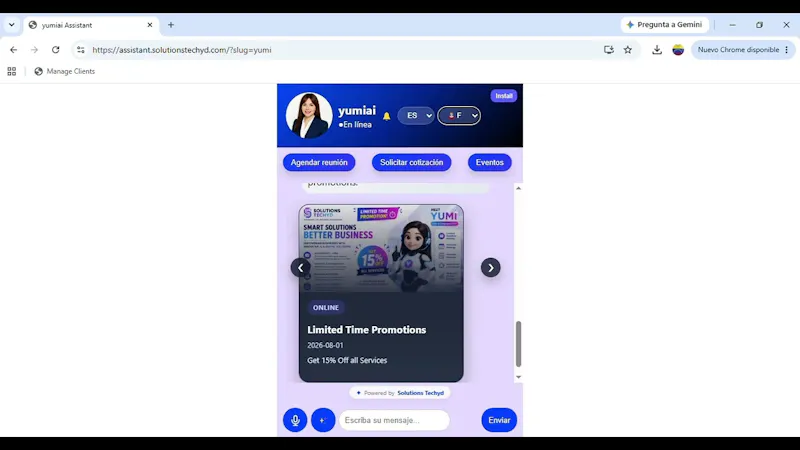Screen dimensions: 800x450
Task: Click Solicitar cotización button
Action: pos(411,162)
